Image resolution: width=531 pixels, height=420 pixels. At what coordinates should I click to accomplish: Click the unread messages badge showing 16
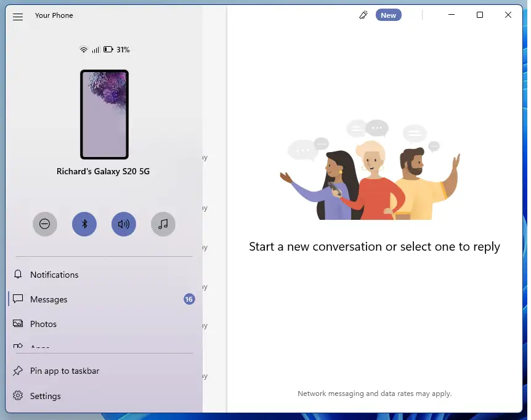click(x=189, y=299)
